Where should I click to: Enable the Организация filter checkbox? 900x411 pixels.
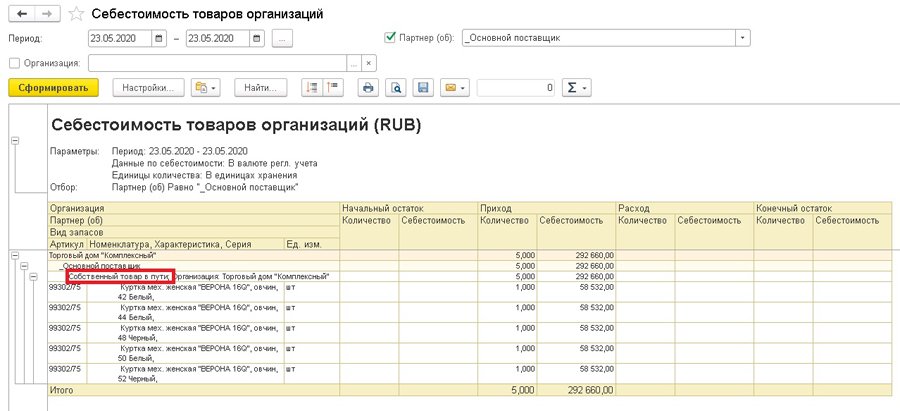(x=14, y=63)
